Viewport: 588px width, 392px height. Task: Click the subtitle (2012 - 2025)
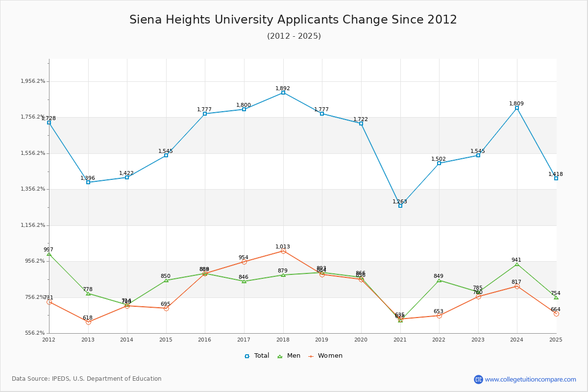click(x=294, y=36)
